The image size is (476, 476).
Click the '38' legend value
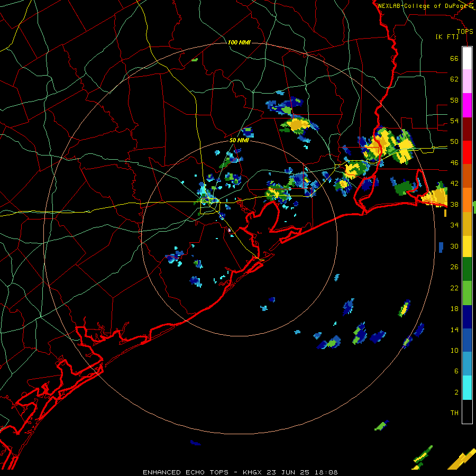pyautogui.click(x=454, y=204)
